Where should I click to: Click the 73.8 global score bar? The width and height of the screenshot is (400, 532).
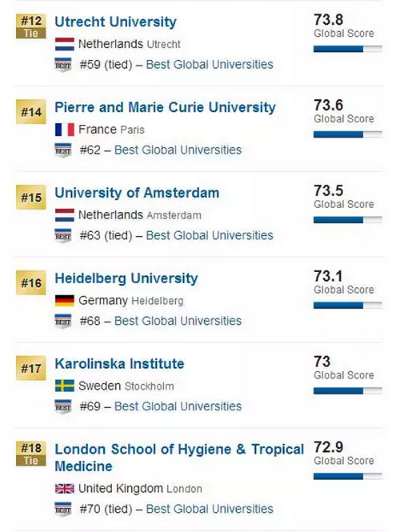348,49
